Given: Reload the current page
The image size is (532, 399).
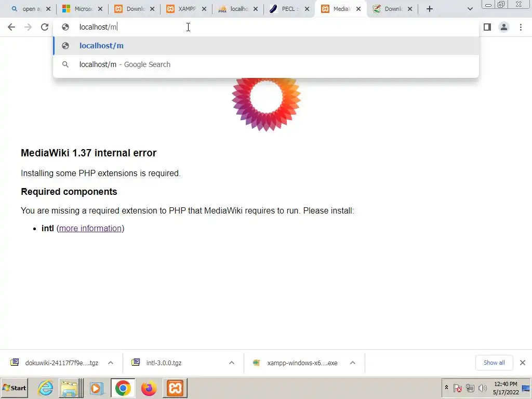Looking at the screenshot, I should click(45, 27).
